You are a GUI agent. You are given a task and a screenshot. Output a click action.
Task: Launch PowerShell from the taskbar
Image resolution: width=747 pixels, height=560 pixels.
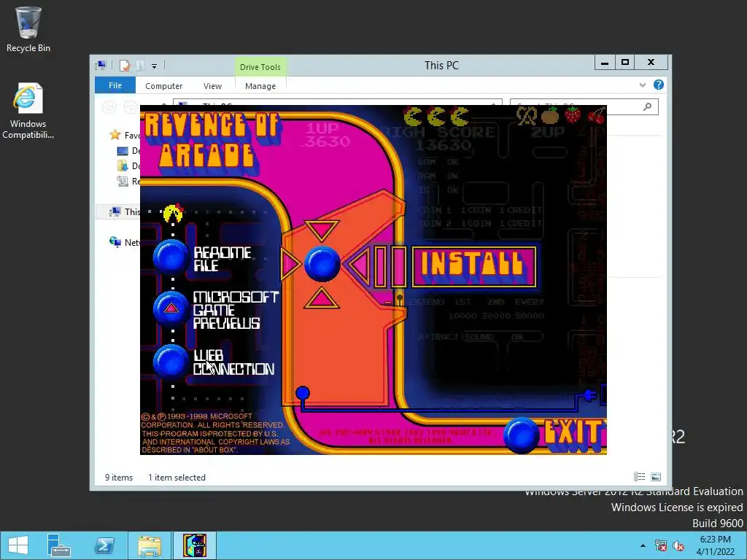pos(104,545)
